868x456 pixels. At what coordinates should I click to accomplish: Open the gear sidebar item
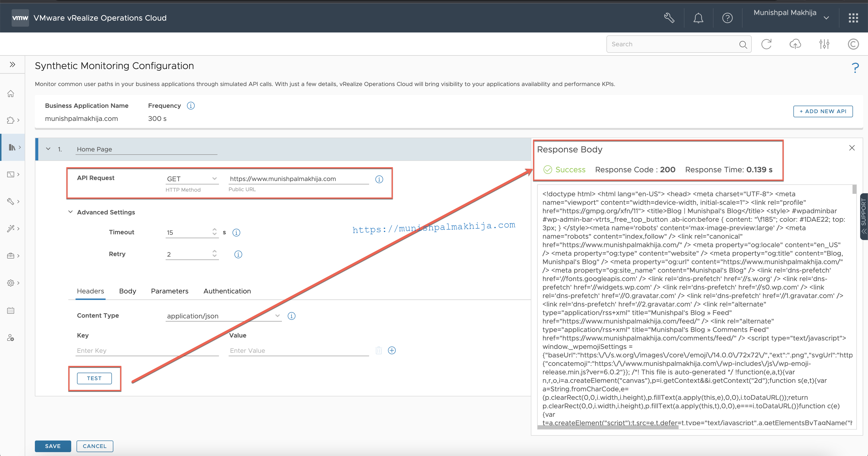click(x=11, y=283)
